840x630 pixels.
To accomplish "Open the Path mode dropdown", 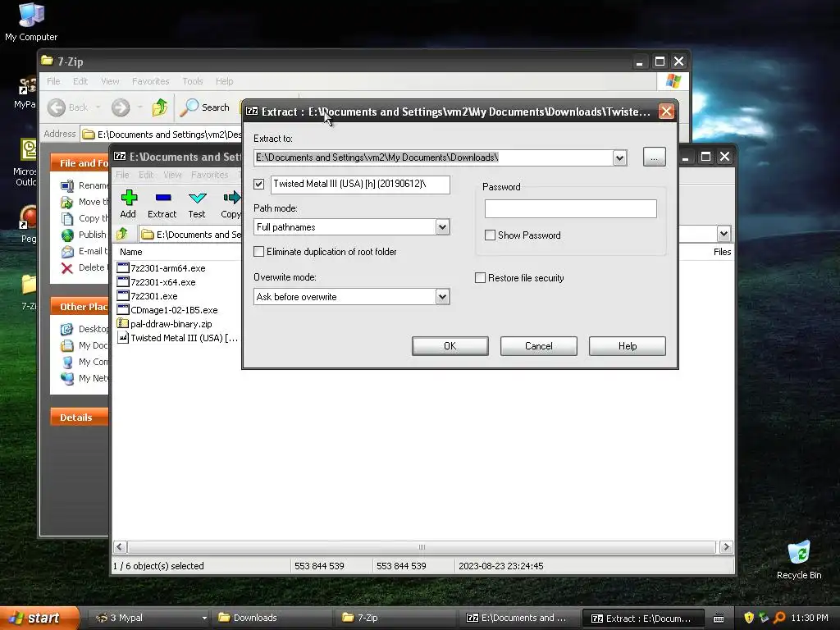I will point(442,226).
